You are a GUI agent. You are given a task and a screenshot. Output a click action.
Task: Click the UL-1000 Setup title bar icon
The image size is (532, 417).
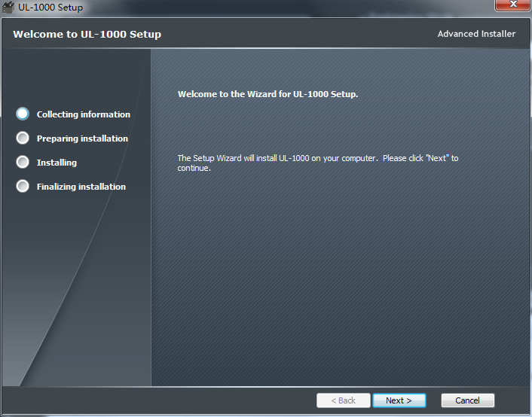[8, 7]
